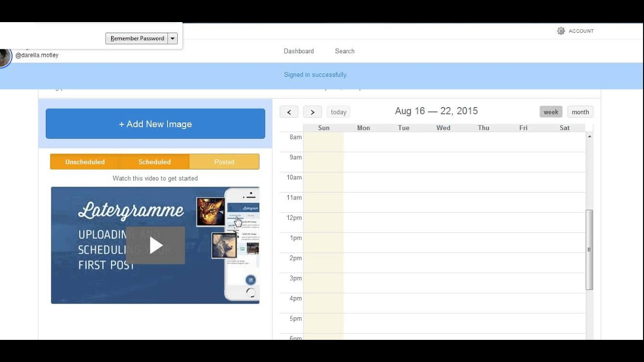Click the + Add New Image button

point(155,124)
